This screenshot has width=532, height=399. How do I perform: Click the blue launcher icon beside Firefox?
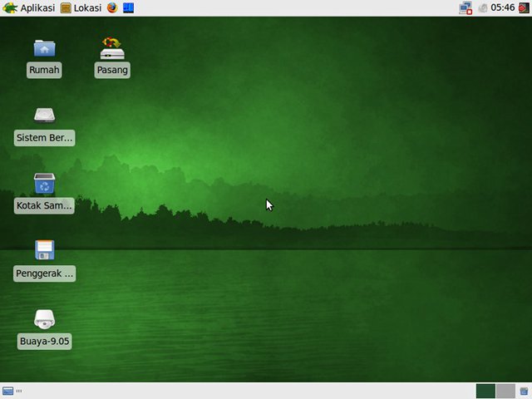128,7
